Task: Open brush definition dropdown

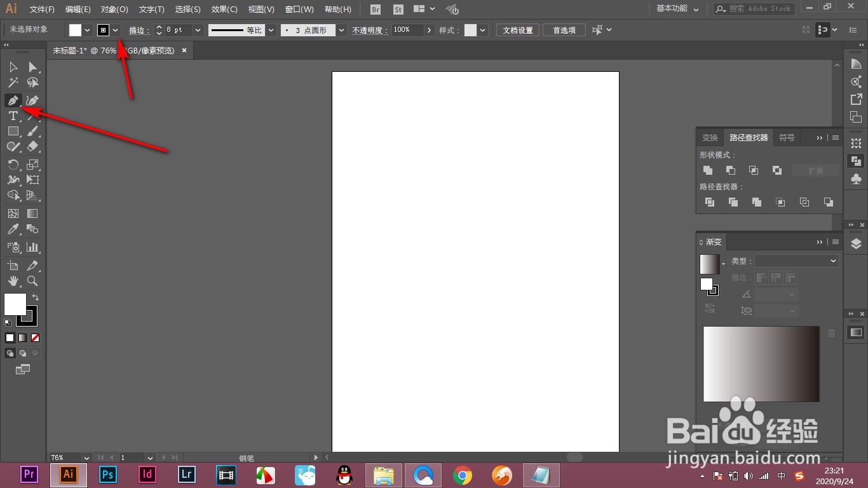Action: click(342, 30)
